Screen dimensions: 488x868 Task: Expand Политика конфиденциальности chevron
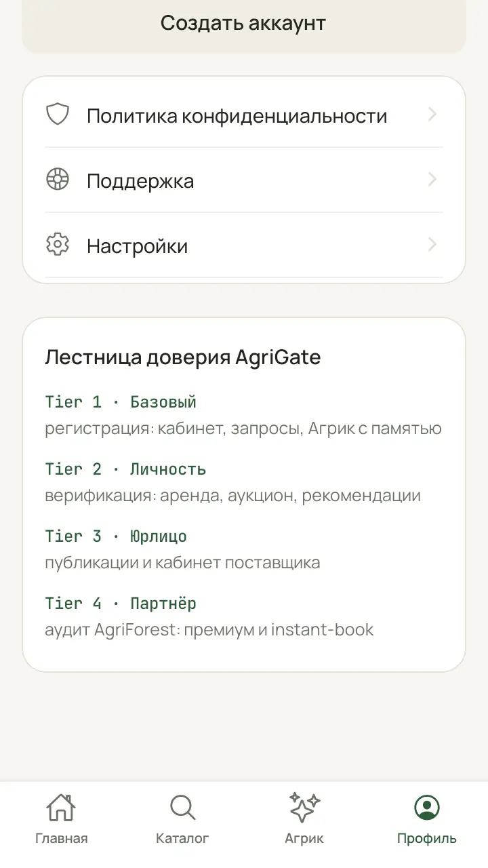[432, 115]
